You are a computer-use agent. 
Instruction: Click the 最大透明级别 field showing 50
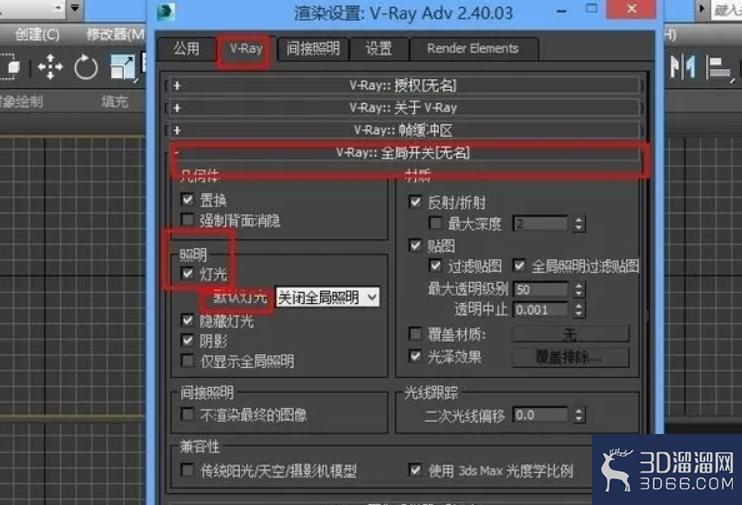tap(540, 289)
